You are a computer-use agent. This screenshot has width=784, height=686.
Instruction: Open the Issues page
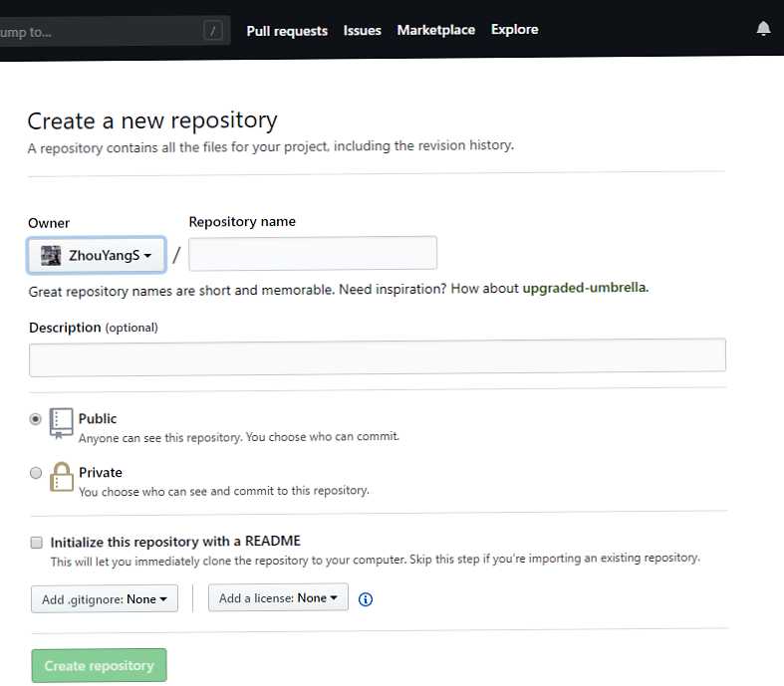[x=362, y=31]
